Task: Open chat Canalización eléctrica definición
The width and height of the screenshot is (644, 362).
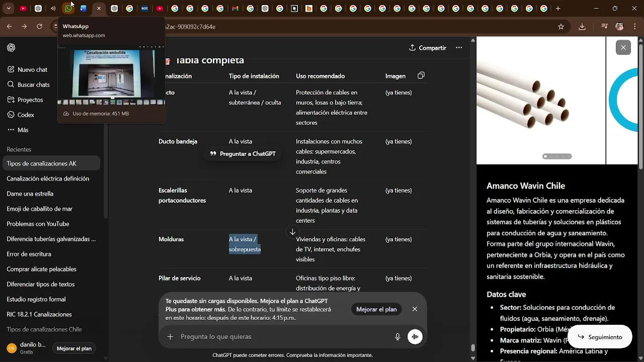Action: 52,178
